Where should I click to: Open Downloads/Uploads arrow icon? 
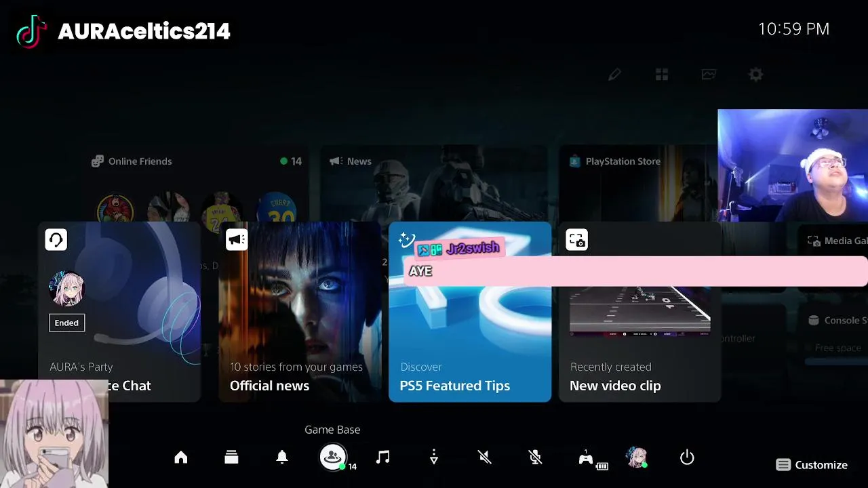tap(434, 457)
